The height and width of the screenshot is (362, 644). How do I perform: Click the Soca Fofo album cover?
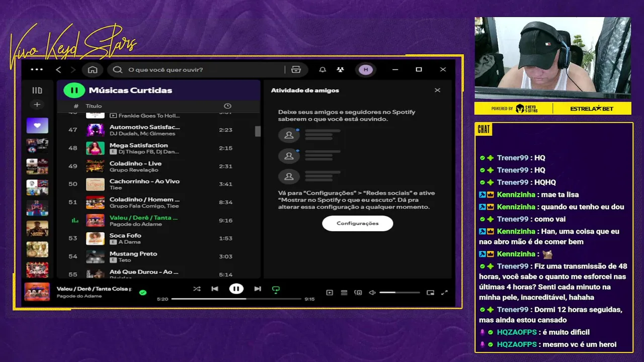[x=95, y=238]
